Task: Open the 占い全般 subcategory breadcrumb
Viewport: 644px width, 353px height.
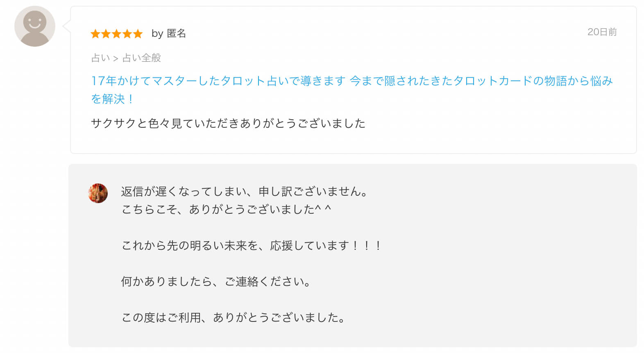Action: [x=142, y=58]
